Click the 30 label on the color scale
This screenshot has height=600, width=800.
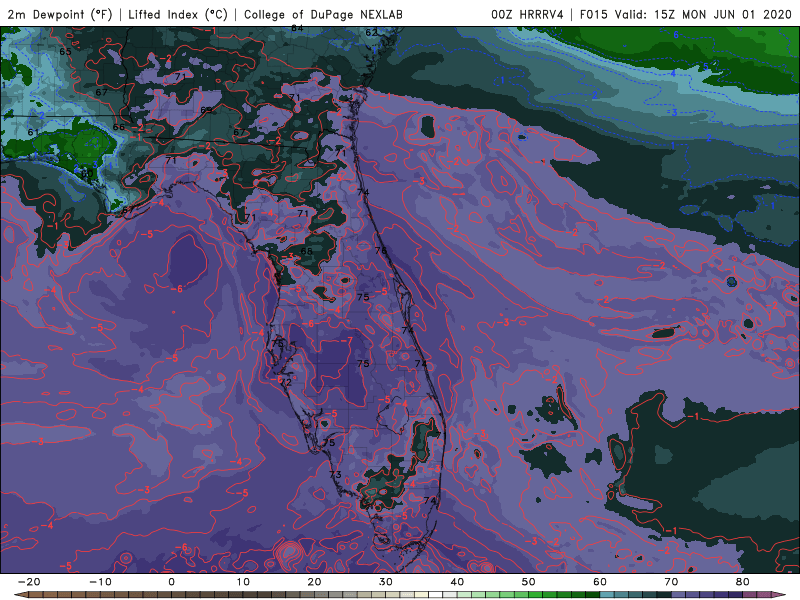(386, 582)
